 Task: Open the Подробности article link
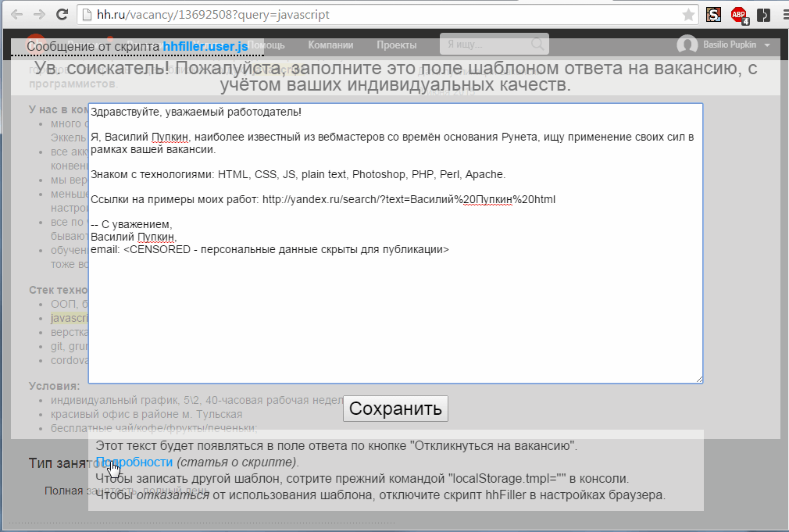134,462
